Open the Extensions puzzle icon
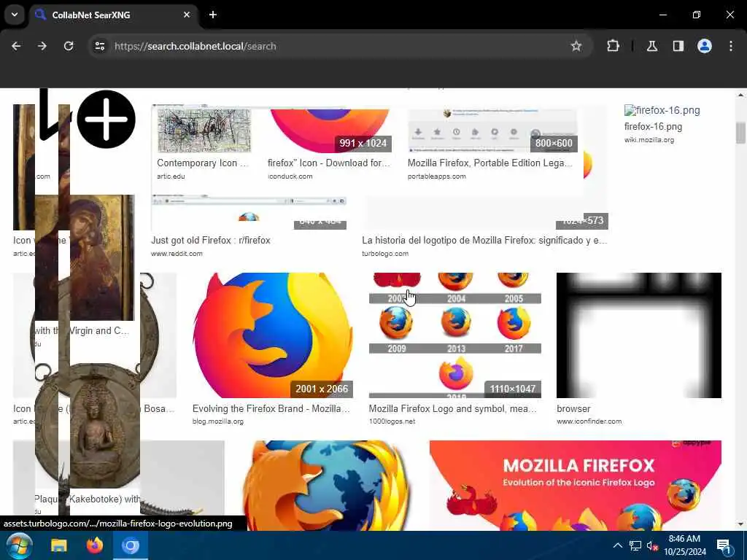This screenshot has height=560, width=747. 613,46
